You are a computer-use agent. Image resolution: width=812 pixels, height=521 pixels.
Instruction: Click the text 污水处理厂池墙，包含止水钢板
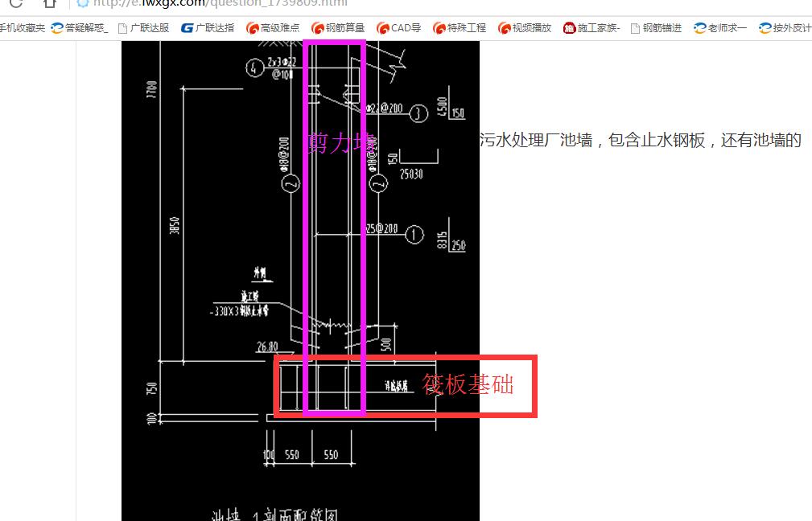(x=592, y=140)
